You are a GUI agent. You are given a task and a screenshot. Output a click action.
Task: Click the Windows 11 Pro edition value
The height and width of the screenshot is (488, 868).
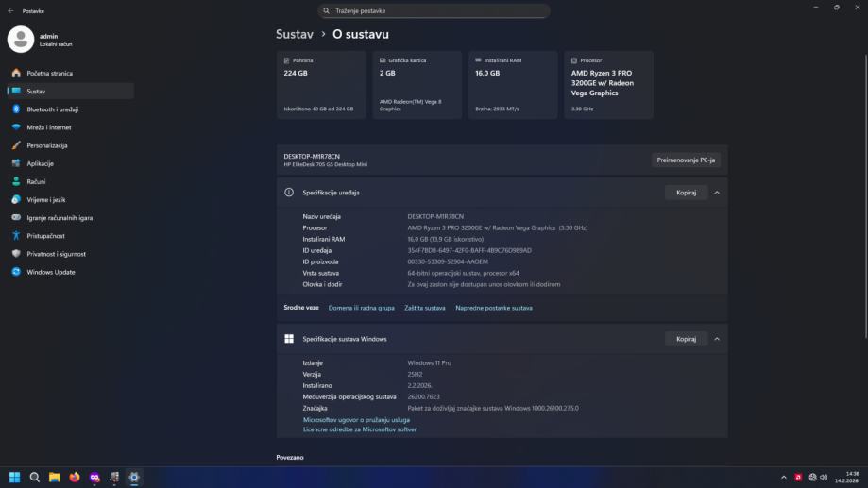point(429,363)
